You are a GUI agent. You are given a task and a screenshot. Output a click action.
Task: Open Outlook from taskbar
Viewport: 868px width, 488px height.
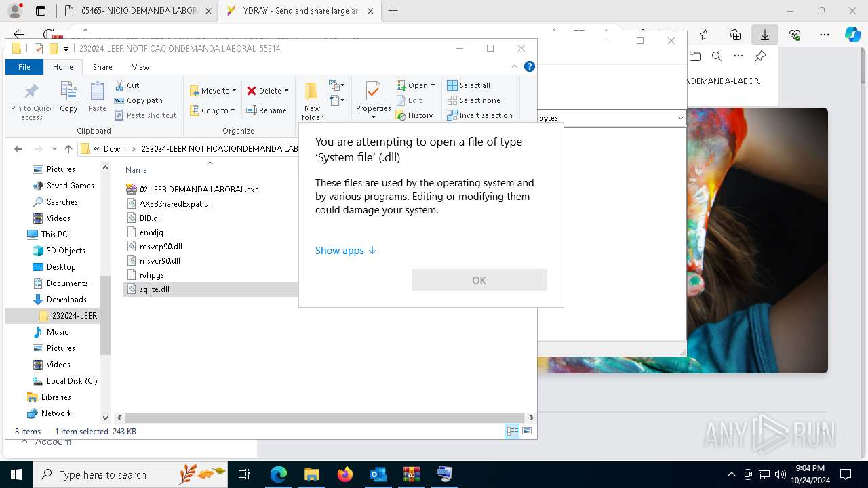click(378, 474)
